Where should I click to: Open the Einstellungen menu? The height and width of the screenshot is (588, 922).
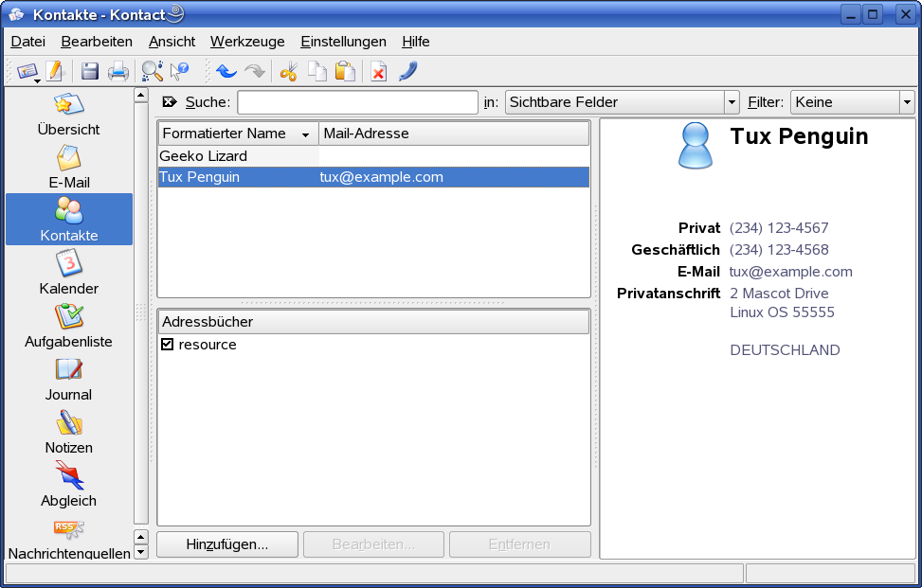click(343, 42)
